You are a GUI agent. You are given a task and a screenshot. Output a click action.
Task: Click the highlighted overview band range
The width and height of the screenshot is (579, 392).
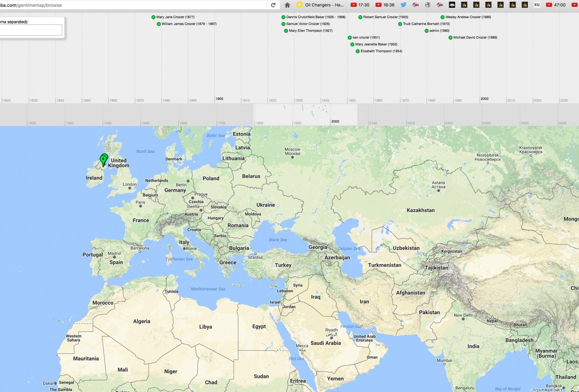(x=305, y=114)
